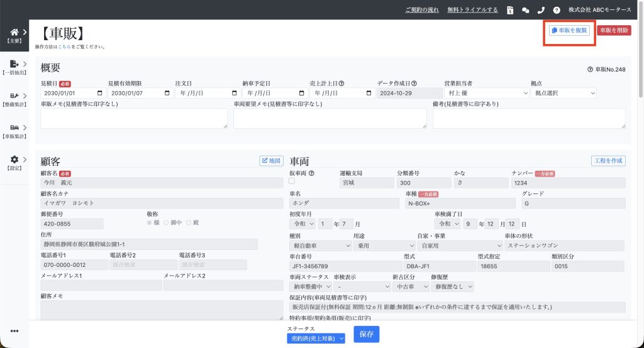Open the chat bubbles icon in header
This screenshot has width=644, height=348.
[x=526, y=10]
